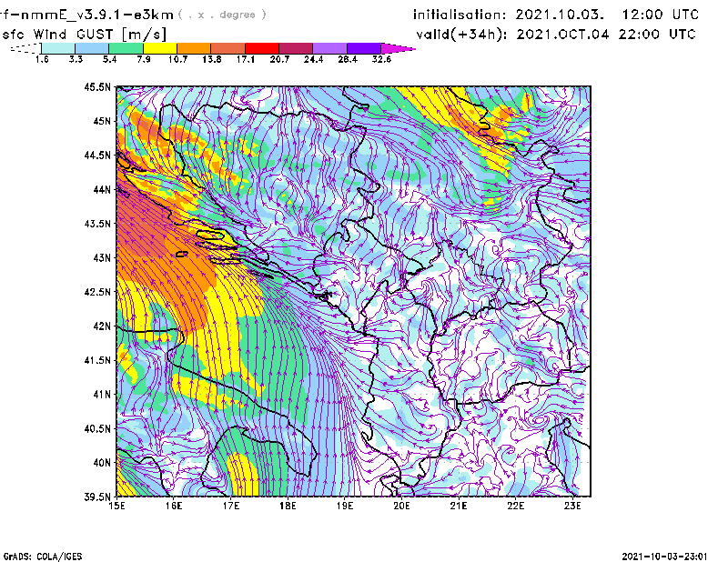The height and width of the screenshot is (562, 728).
Task: Click the '1.6' colorbar value
Action: tap(42, 59)
